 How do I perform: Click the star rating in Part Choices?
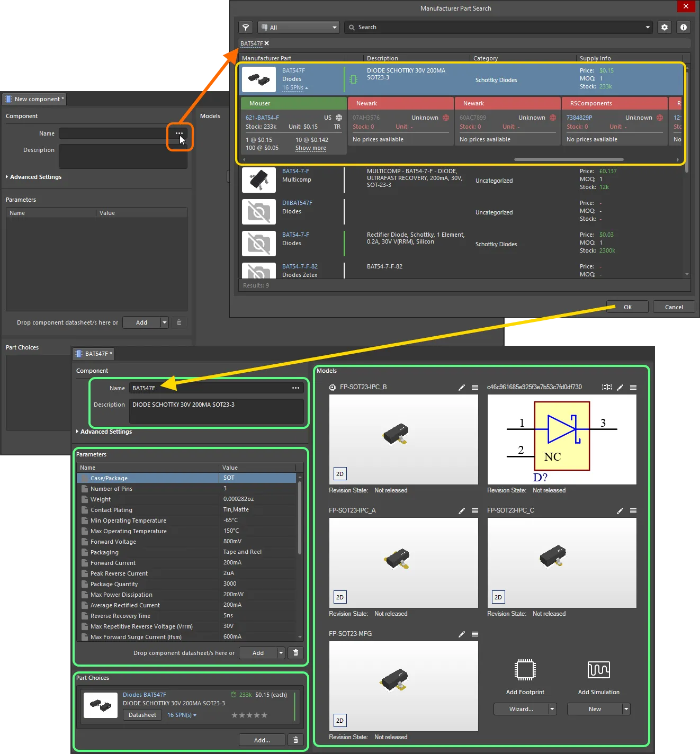coord(249,715)
